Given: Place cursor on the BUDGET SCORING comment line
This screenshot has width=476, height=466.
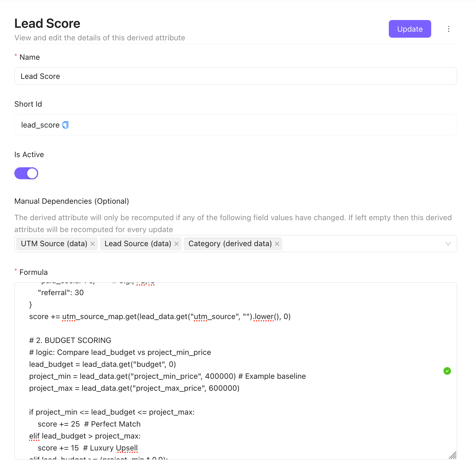Looking at the screenshot, I should [x=70, y=340].
